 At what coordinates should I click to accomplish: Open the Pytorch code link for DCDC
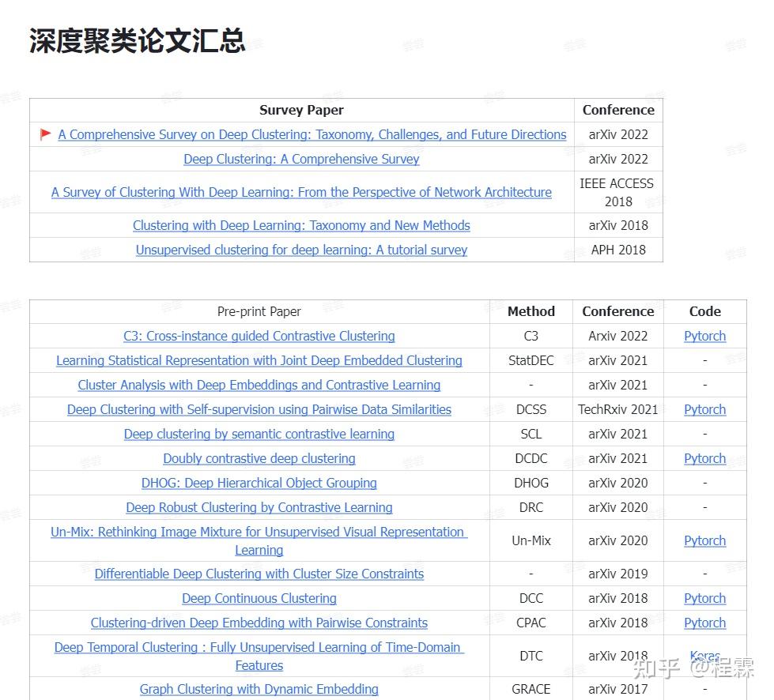pos(705,459)
